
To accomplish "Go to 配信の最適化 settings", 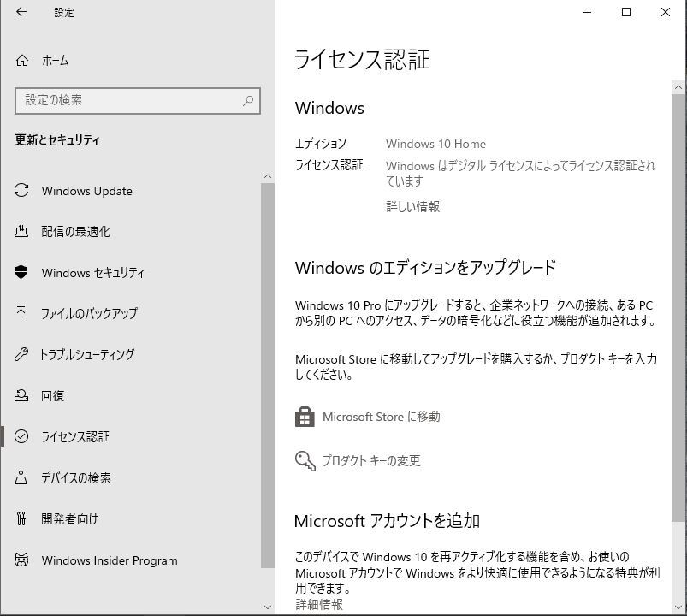I will coord(75,231).
